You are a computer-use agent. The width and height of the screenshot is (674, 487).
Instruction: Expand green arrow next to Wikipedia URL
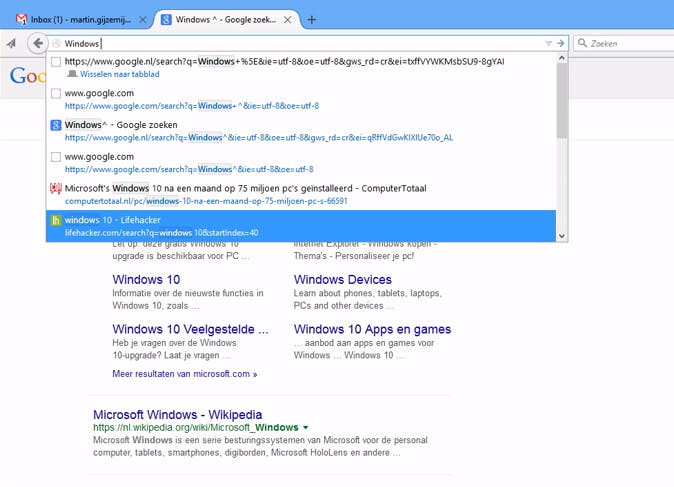[x=306, y=428]
